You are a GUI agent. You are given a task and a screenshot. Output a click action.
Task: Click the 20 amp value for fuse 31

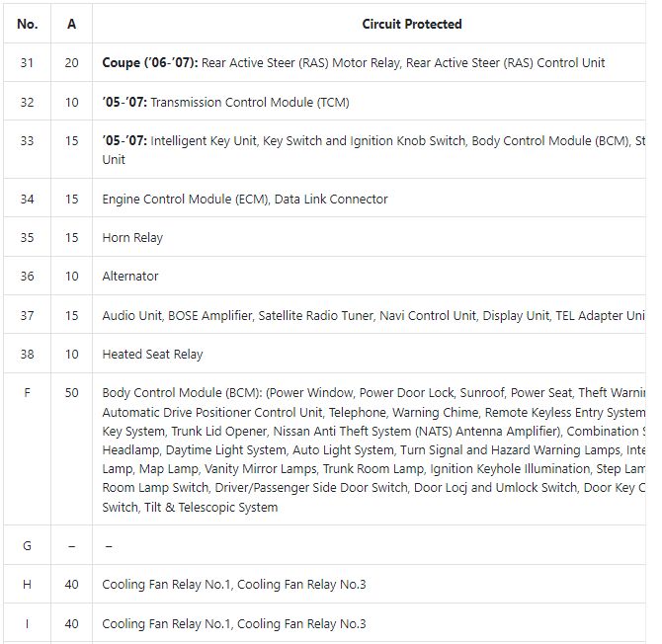(72, 63)
